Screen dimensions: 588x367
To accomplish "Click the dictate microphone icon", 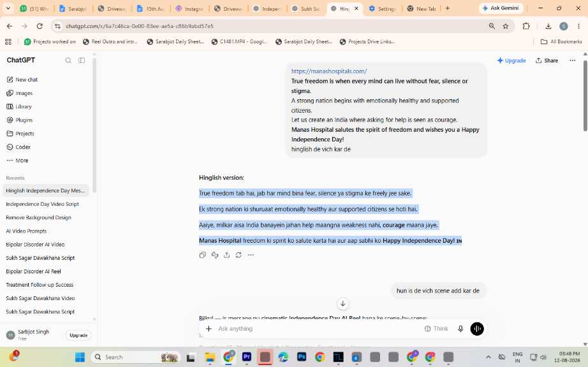I will point(460,329).
